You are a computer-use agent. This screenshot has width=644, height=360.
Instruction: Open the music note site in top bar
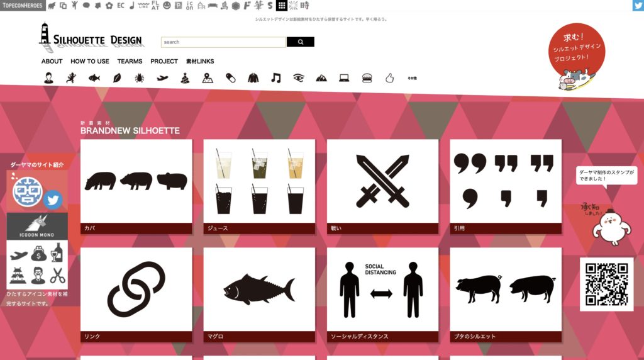[132, 5]
